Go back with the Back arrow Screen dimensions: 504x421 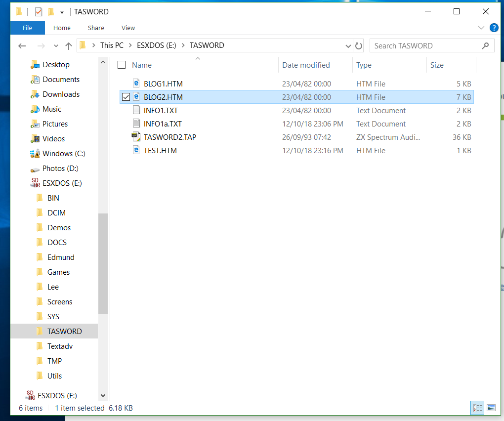point(22,46)
